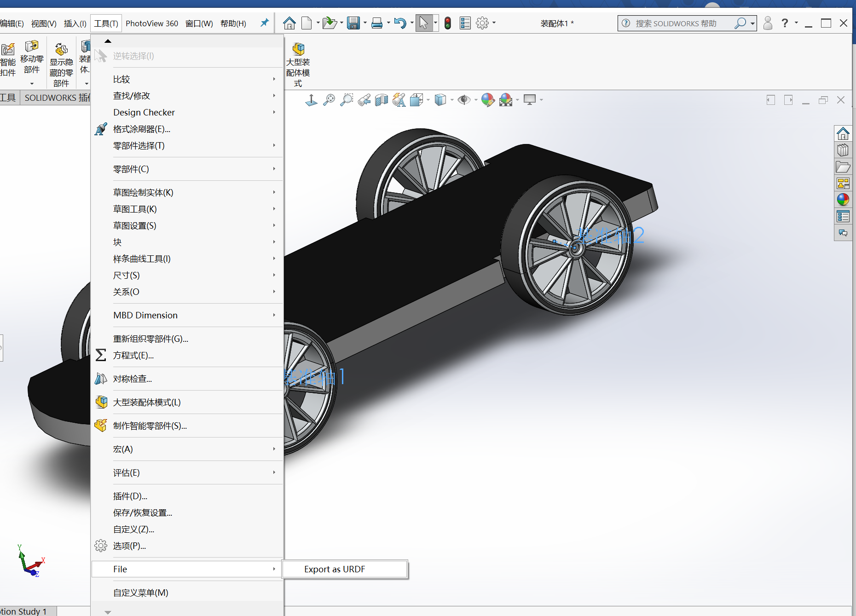Save the assembly with the Save icon

353,23
